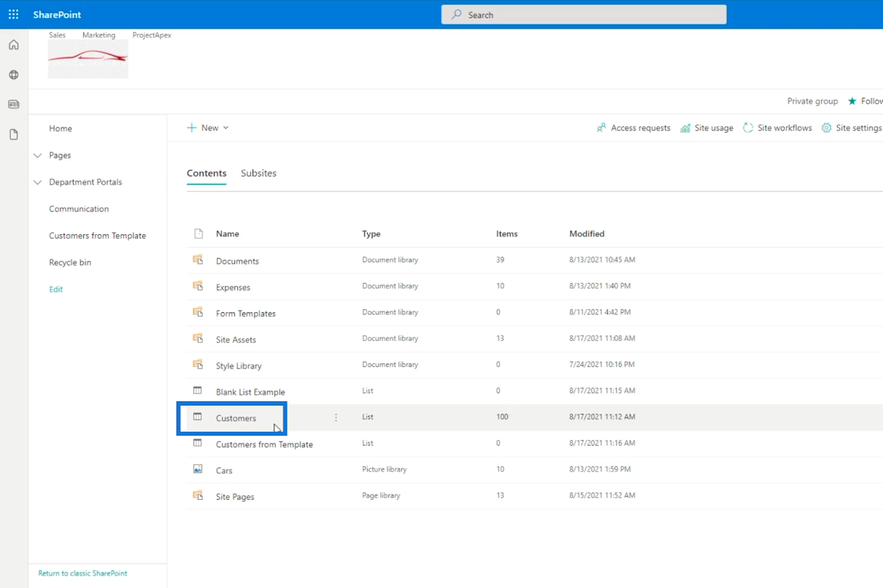Collapse the Pages navigation section

[x=38, y=155]
